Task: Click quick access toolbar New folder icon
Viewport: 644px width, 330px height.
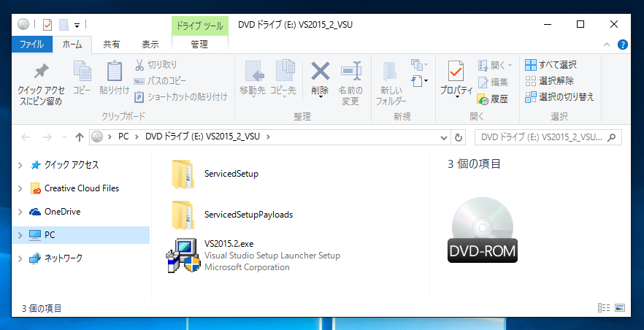Action: (64, 25)
